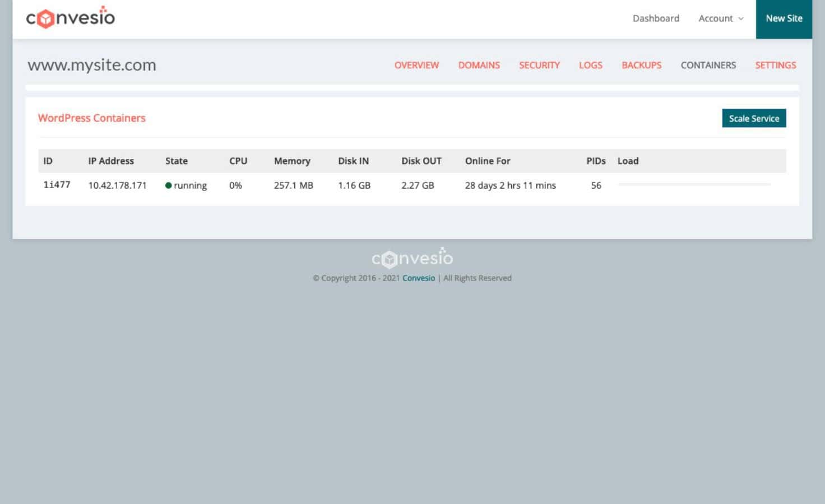Click the Scale Service button

pyautogui.click(x=754, y=118)
